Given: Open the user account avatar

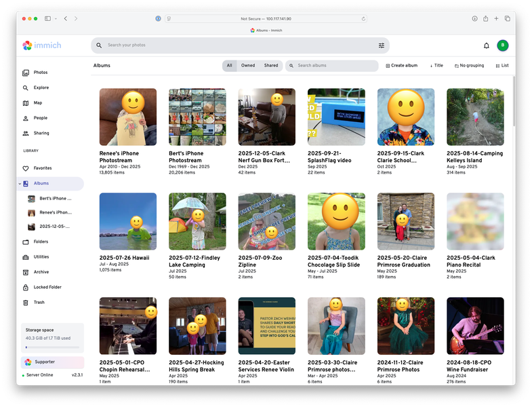Looking at the screenshot, I should click(502, 45).
